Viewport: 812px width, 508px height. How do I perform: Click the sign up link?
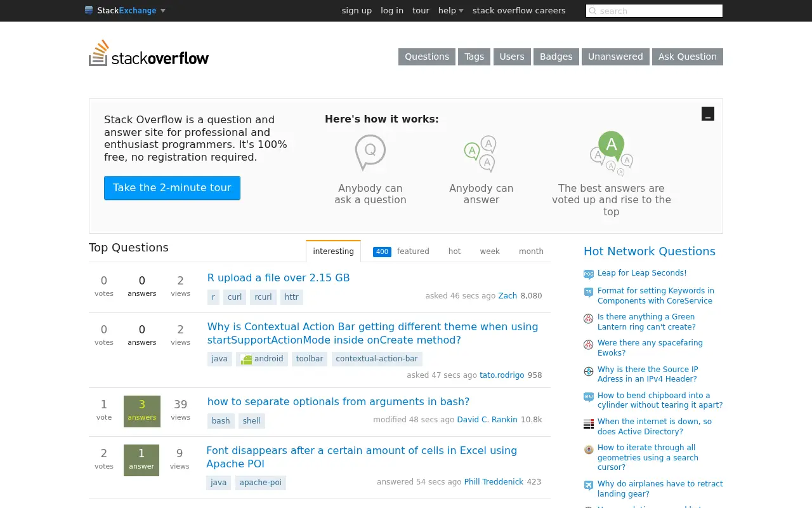pyautogui.click(x=357, y=10)
